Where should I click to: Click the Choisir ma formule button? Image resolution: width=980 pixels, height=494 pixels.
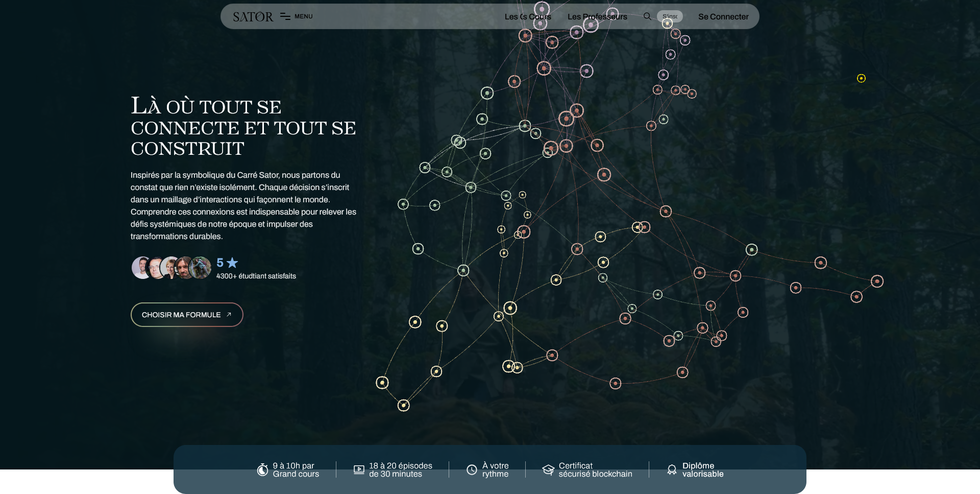coord(187,315)
